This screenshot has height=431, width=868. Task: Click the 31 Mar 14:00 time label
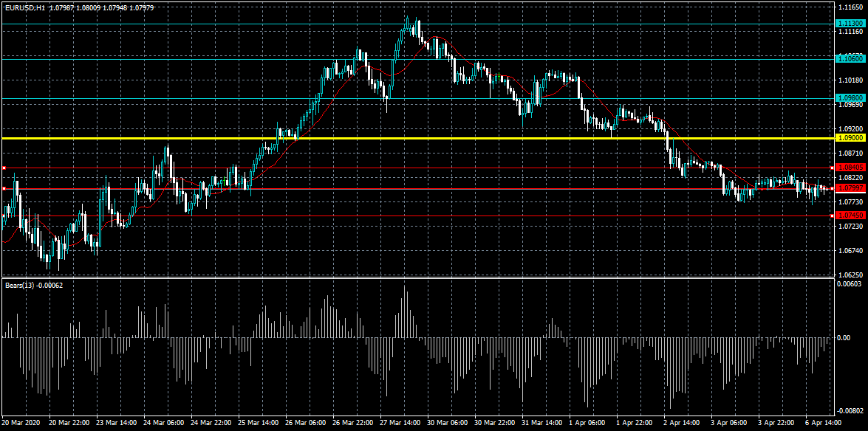point(543,423)
